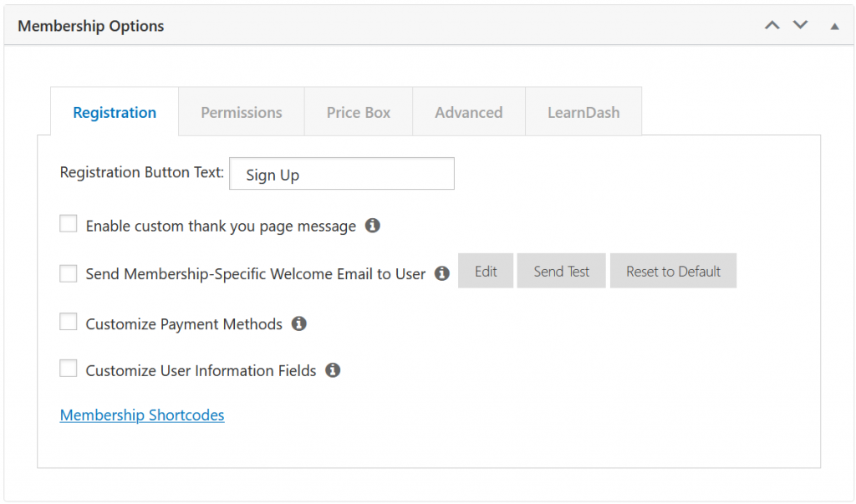Image resolution: width=856 pixels, height=504 pixels.
Task: Move Membership Options panel up
Action: [772, 26]
